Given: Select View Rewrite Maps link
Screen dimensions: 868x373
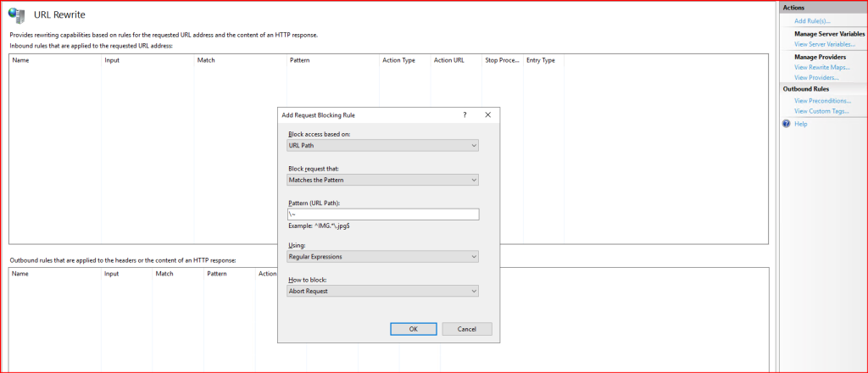Looking at the screenshot, I should point(821,66).
